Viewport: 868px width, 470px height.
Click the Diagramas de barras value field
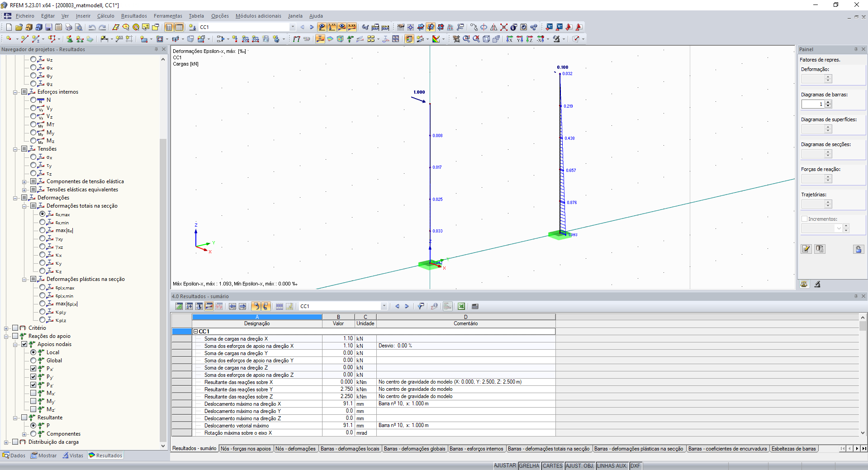[x=813, y=104]
